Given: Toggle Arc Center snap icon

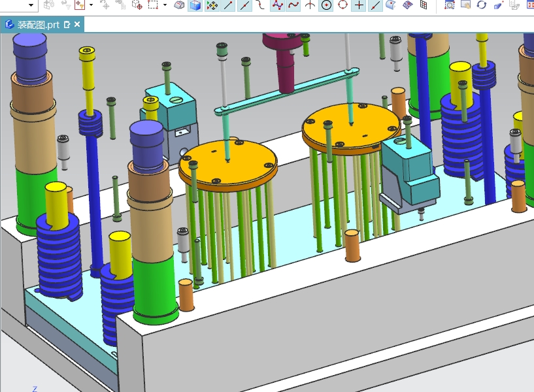Looking at the screenshot, I should point(326,5).
